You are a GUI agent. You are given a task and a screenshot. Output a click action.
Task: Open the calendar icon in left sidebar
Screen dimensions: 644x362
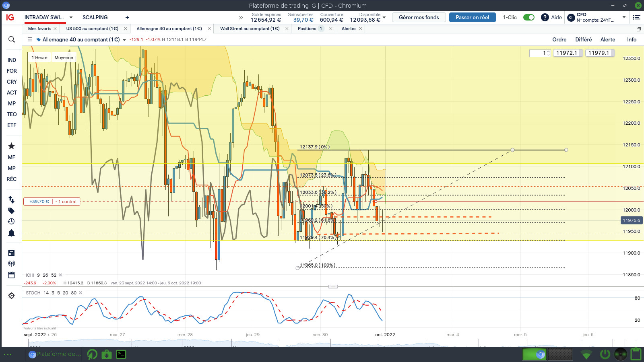coord(11,275)
